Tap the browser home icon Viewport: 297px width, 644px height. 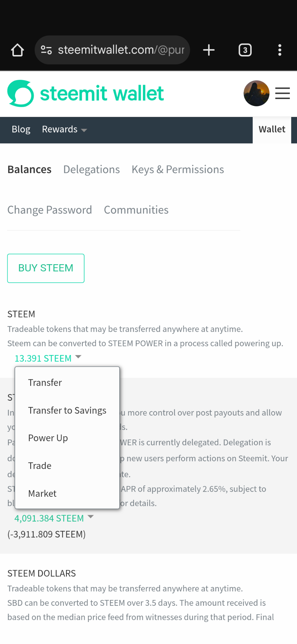[x=18, y=50]
